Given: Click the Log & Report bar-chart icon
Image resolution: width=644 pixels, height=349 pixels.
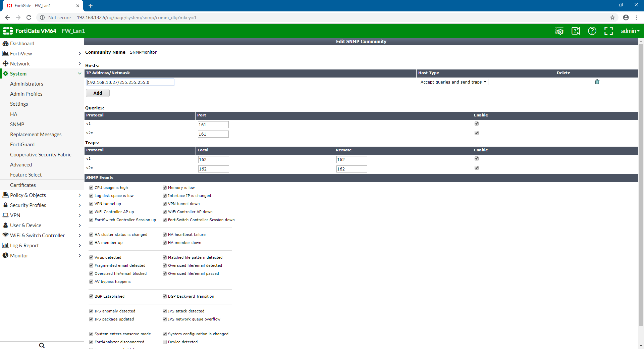Looking at the screenshot, I should [5, 245].
